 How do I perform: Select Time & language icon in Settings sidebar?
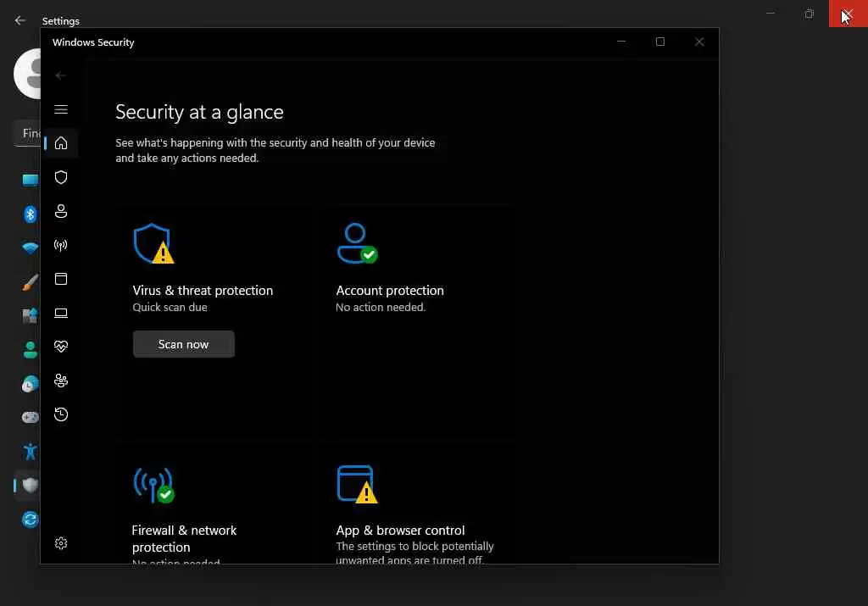point(31,384)
